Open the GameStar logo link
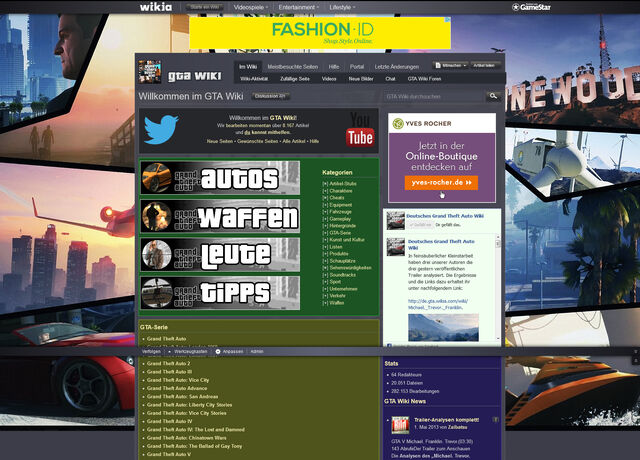This screenshot has width=640, height=460. [531, 7]
